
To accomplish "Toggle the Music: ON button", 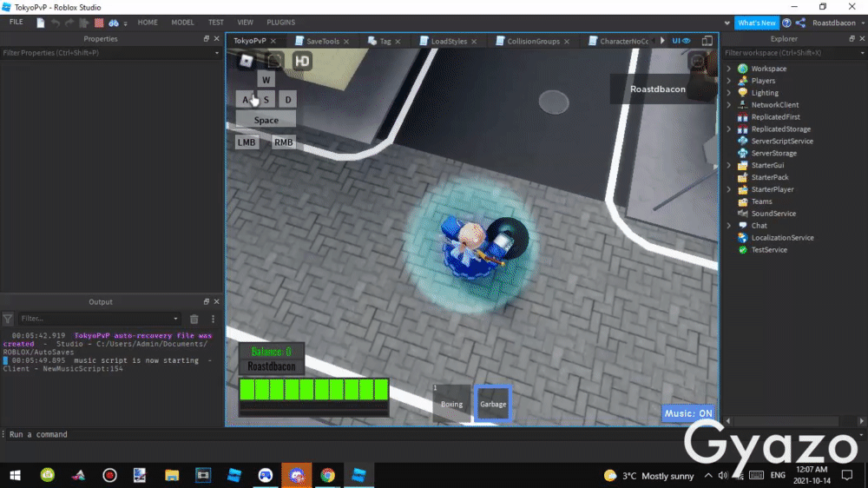I will [688, 413].
